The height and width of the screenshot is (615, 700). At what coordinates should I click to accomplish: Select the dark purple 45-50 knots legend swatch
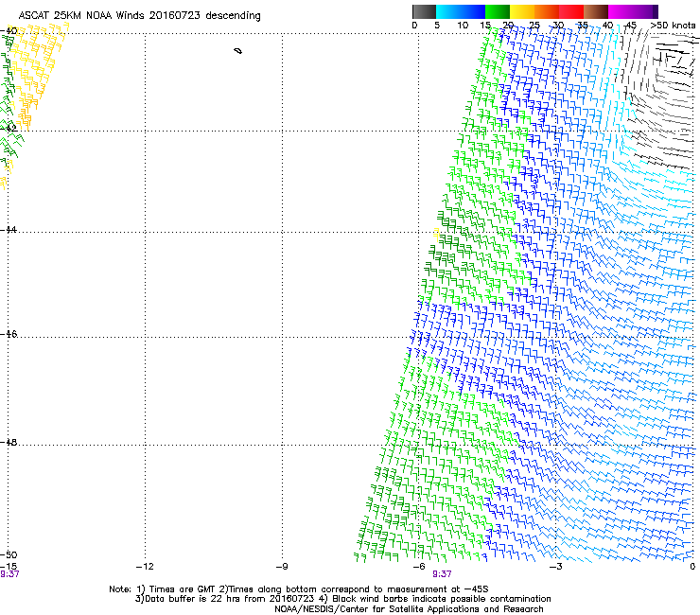tap(645, 11)
